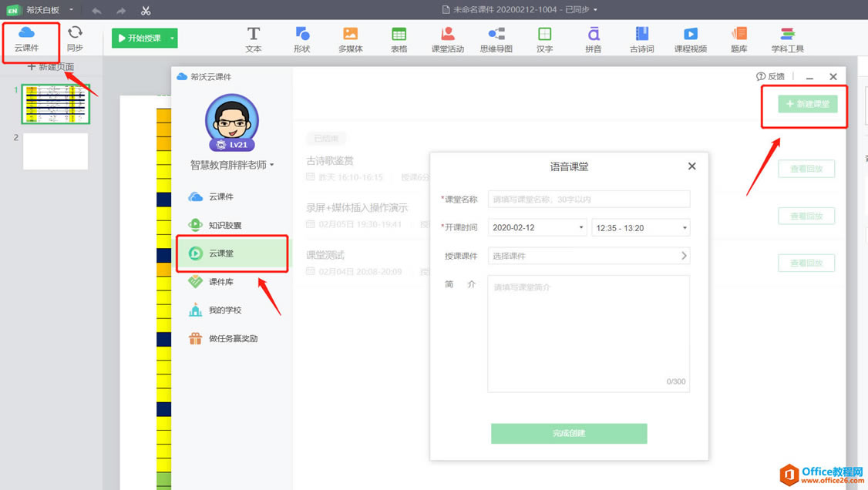The image size is (868, 490).
Task: Open 课程视频 course videos
Action: [690, 40]
